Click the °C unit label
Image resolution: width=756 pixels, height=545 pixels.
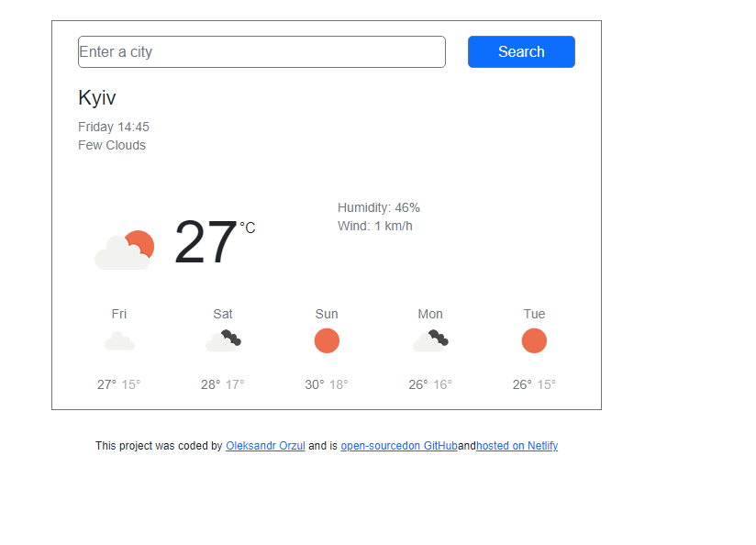click(x=248, y=228)
